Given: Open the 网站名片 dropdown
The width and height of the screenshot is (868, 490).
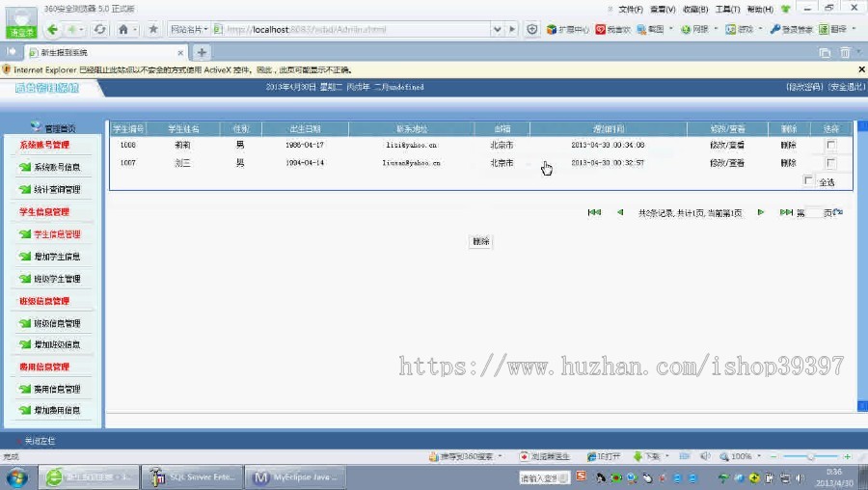Looking at the screenshot, I should tap(189, 29).
